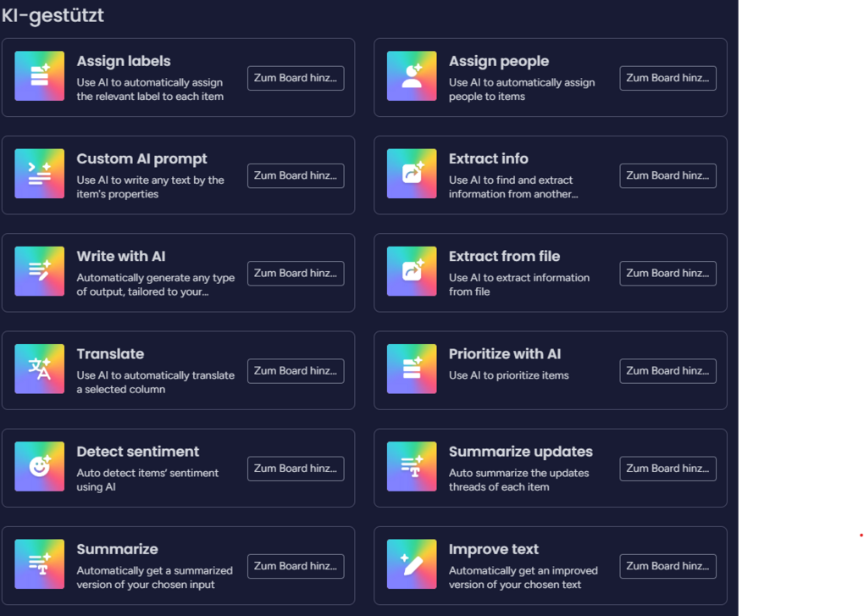This screenshot has height=616, width=864.
Task: Click the Custom AI prompt icon
Action: point(40,174)
